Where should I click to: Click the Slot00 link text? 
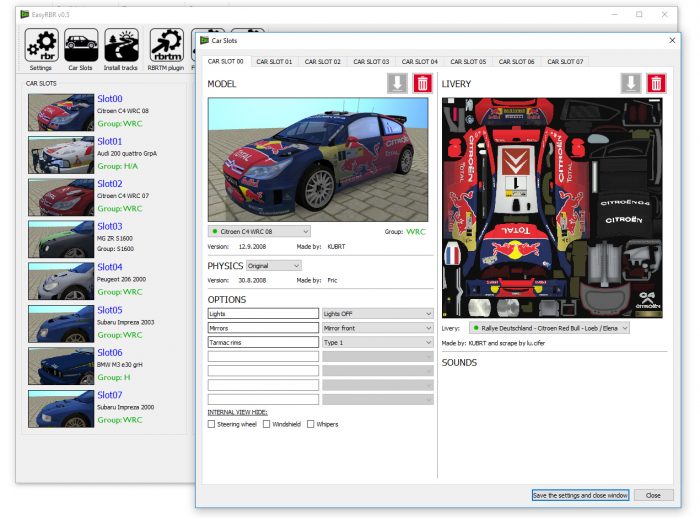click(110, 99)
